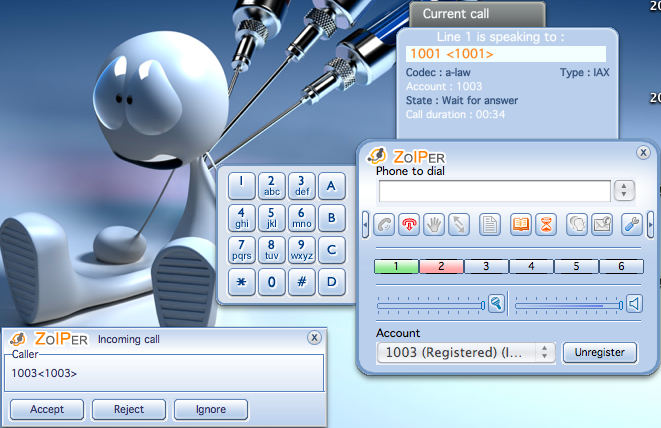Mute the speaker icon button

(634, 304)
